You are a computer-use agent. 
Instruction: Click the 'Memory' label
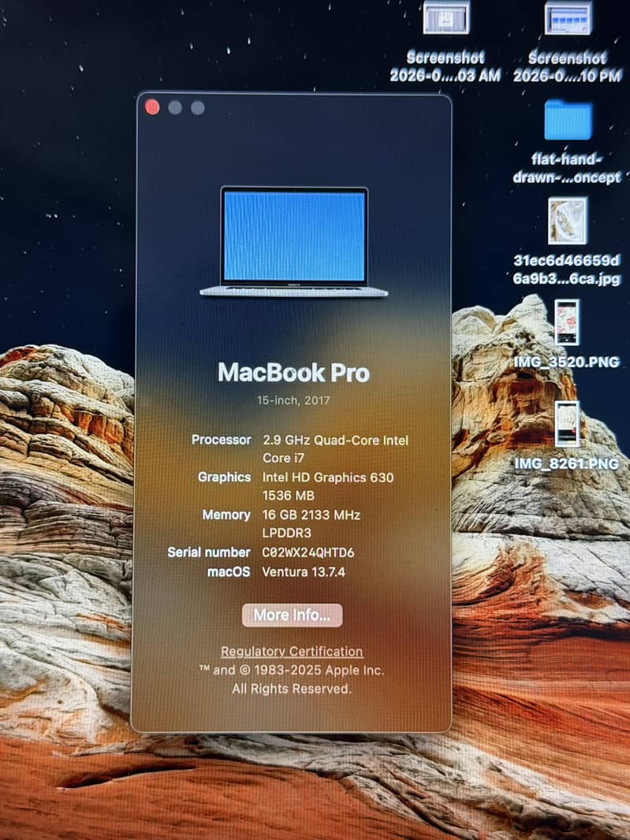click(x=226, y=515)
